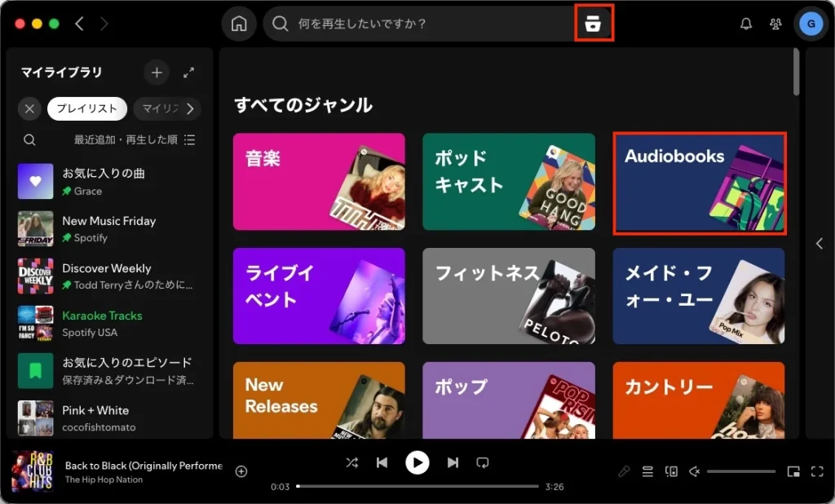This screenshot has width=835, height=504.
Task: Clear the library filter with X
Action: [x=29, y=108]
